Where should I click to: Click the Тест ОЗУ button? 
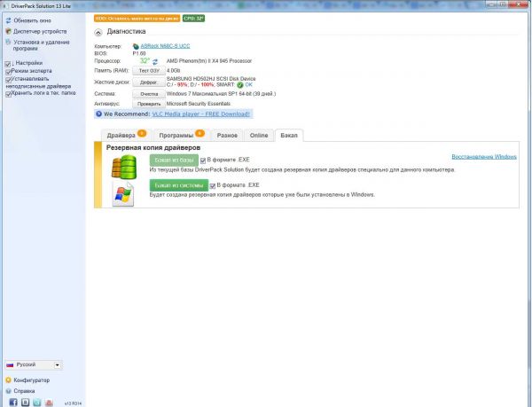click(x=149, y=71)
